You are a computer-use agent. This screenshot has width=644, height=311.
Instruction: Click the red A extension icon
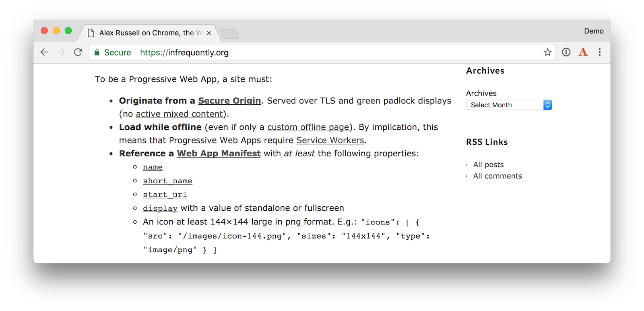(583, 52)
